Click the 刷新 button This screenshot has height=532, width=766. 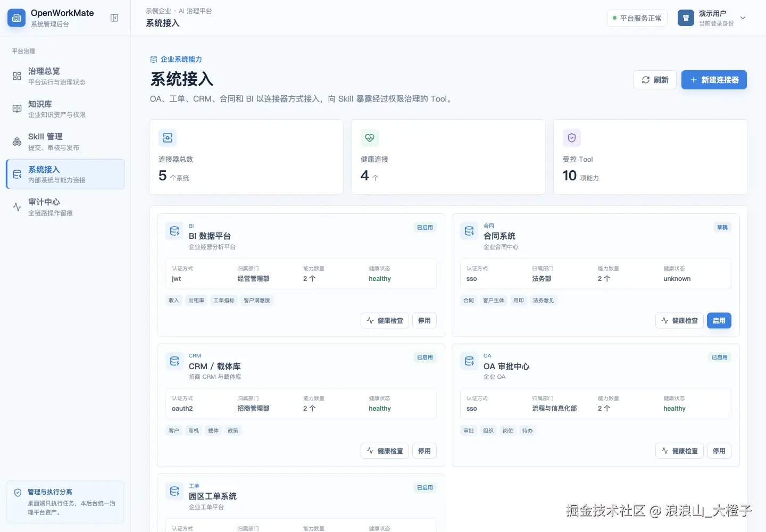coord(655,80)
